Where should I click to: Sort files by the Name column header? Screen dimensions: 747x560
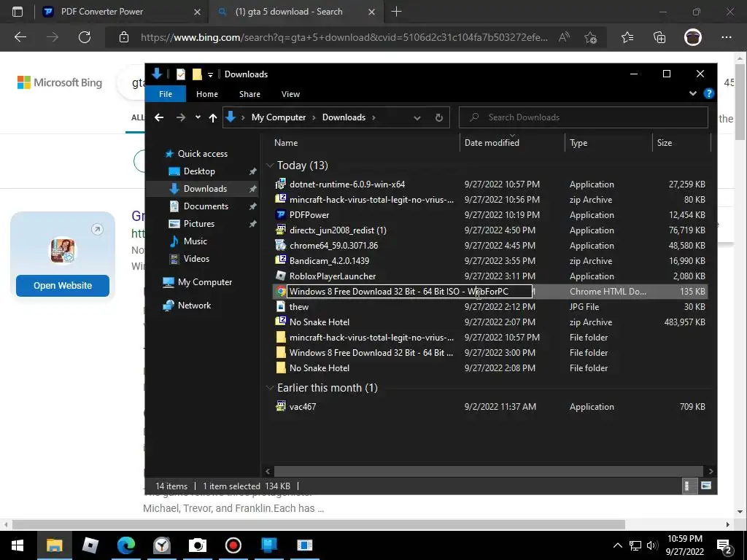click(x=286, y=143)
